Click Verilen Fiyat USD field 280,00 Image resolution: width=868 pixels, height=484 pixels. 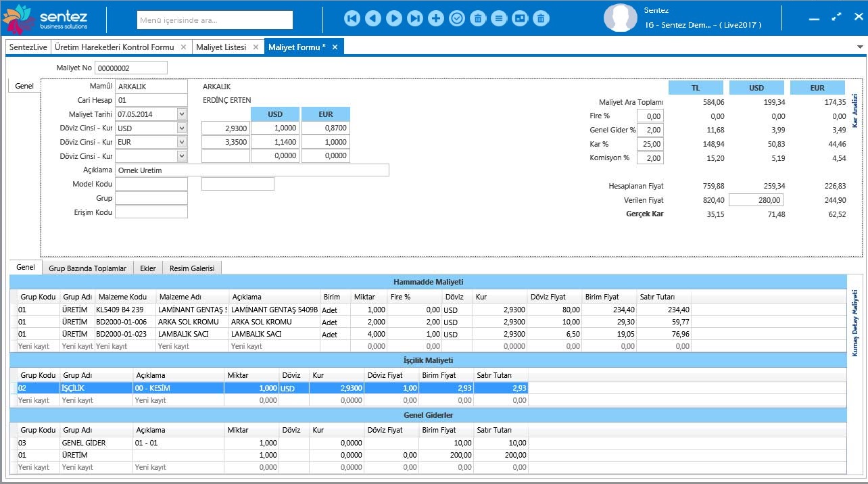coord(756,200)
